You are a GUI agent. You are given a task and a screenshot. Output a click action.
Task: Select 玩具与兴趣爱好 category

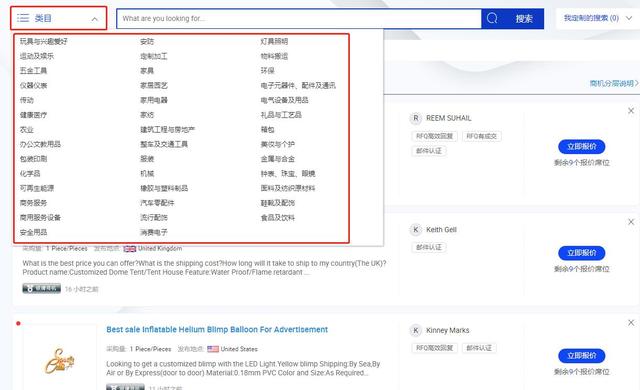(44, 41)
